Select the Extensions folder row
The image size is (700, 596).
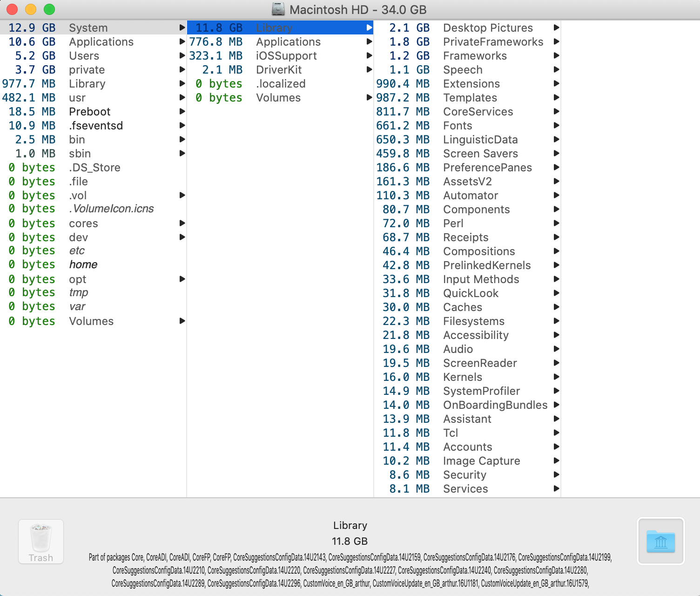(x=467, y=84)
